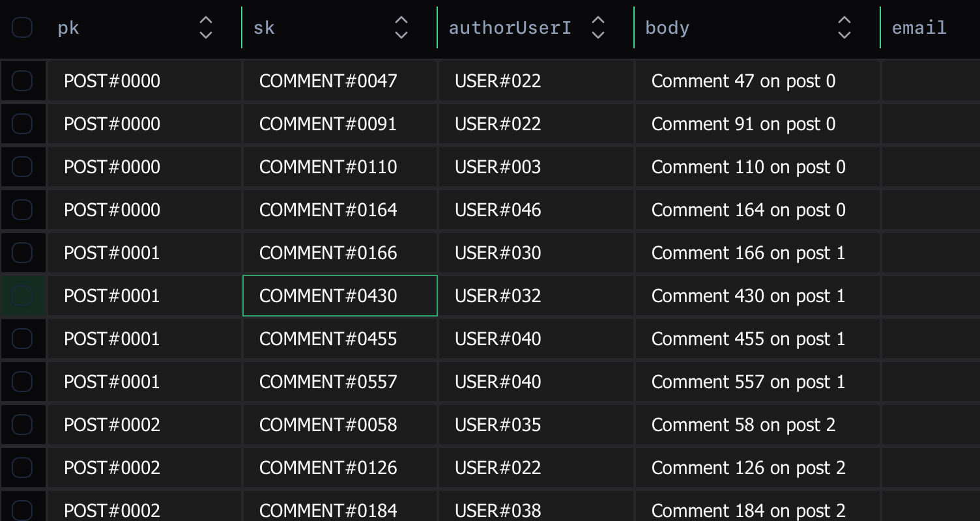Click empty email cell in COMMENT#0047 row

click(x=931, y=81)
